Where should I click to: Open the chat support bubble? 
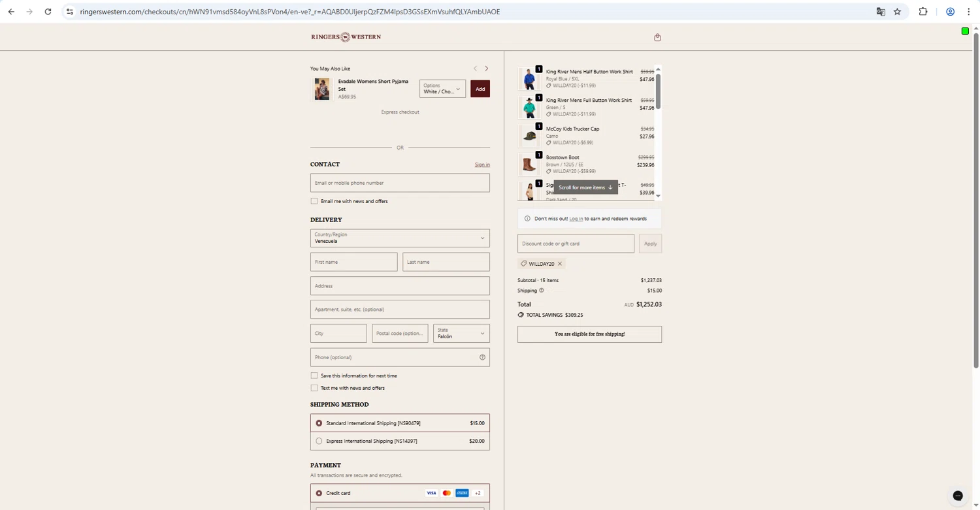coord(958,496)
